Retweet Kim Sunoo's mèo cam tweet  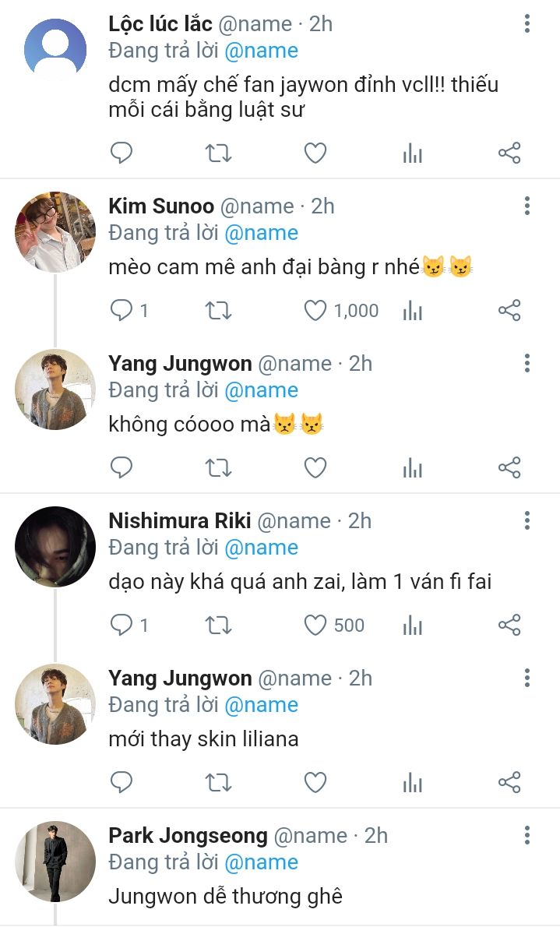click(218, 311)
